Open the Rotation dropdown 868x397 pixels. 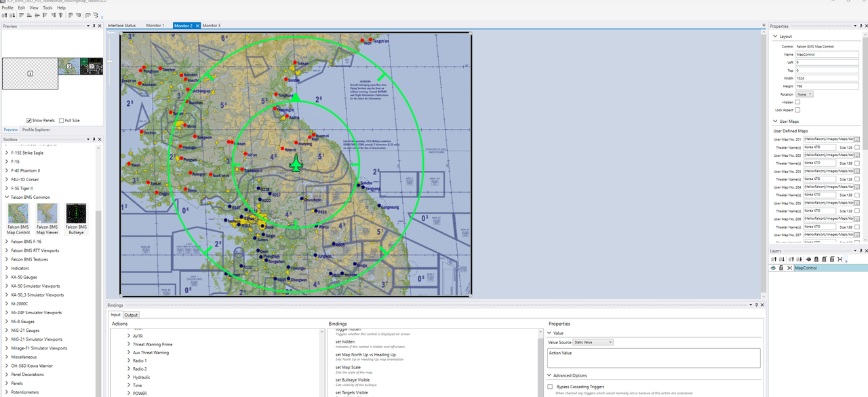(x=805, y=94)
